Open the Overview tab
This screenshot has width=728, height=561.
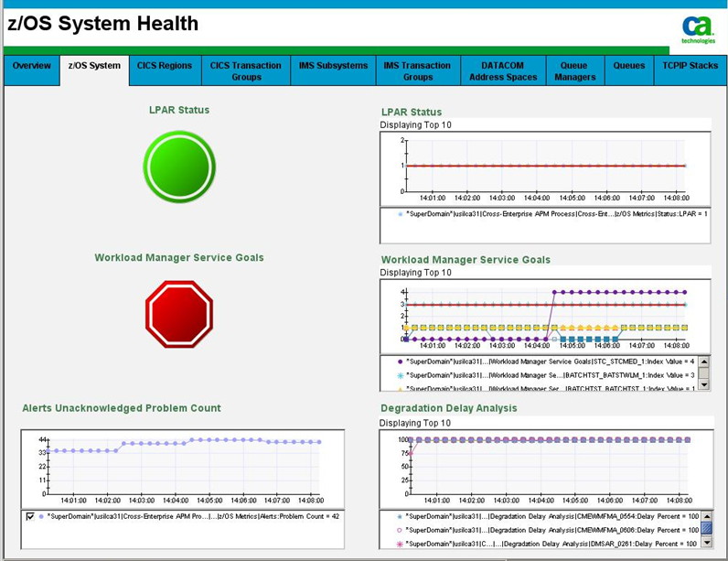32,70
